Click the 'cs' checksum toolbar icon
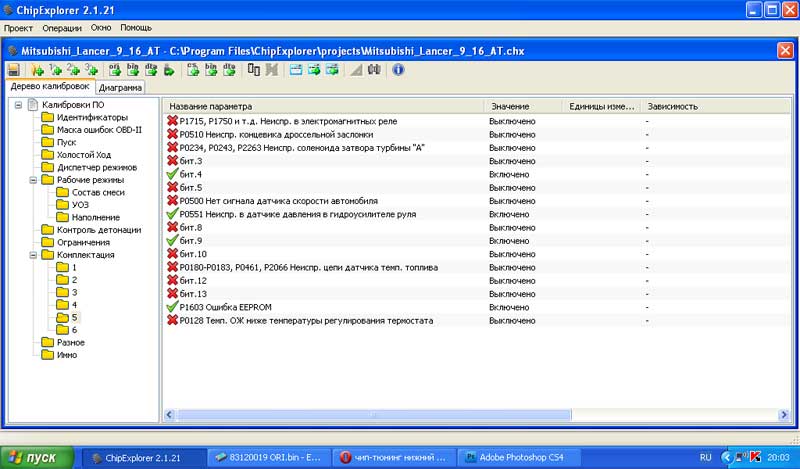 click(192, 70)
